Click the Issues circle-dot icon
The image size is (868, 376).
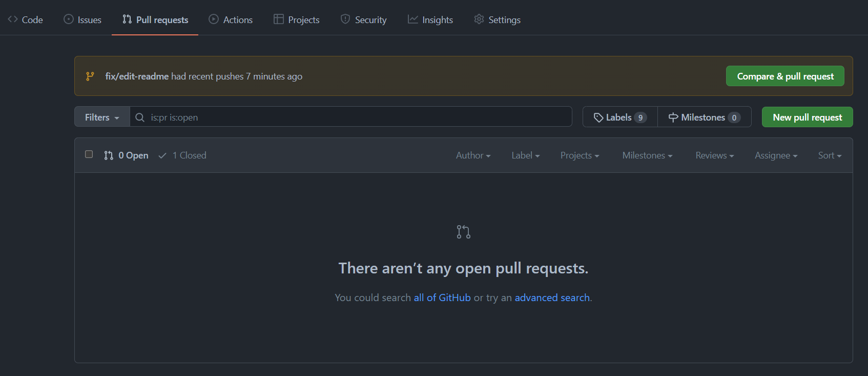pos(69,19)
